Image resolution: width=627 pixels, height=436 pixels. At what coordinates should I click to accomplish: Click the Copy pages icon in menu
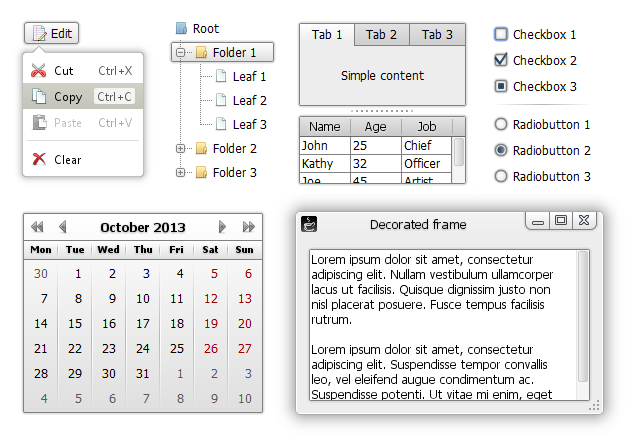[39, 96]
